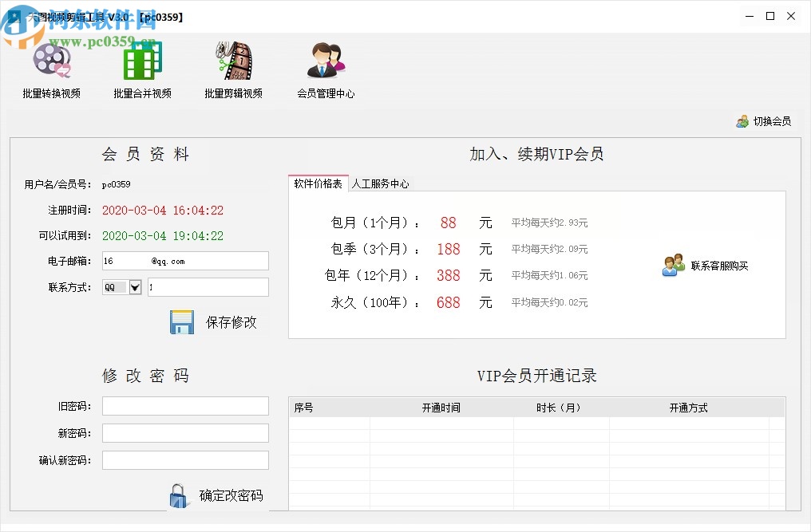
Task: Click the 新密码 input field
Action: coord(185,433)
